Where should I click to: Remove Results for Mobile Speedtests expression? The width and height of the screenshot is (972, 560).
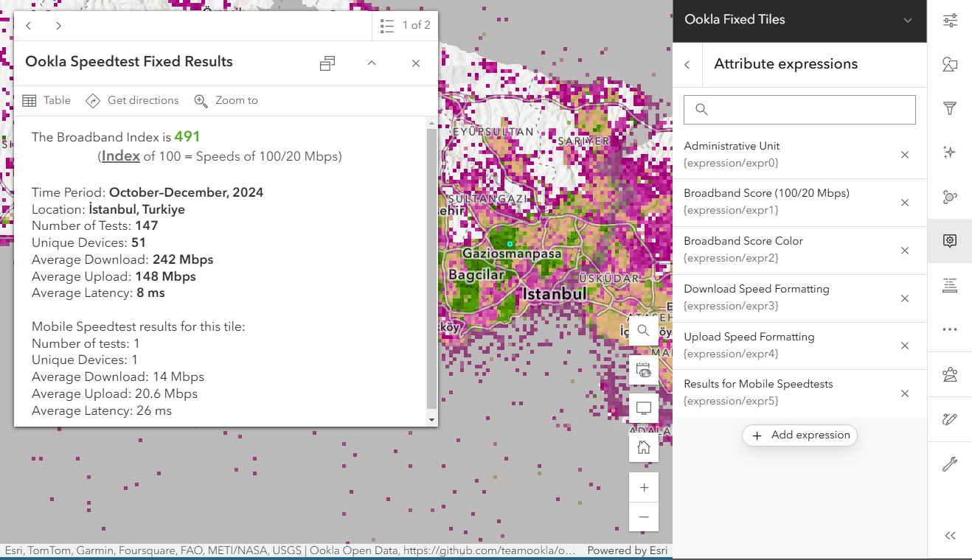pos(905,393)
